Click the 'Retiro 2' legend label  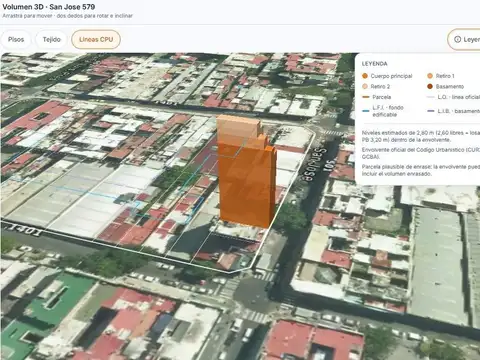tap(380, 86)
